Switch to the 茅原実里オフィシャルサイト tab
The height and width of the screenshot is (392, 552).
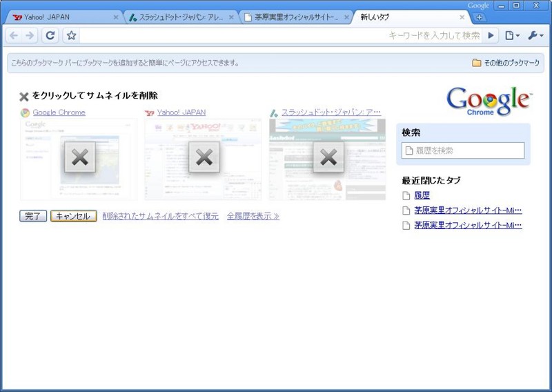296,17
